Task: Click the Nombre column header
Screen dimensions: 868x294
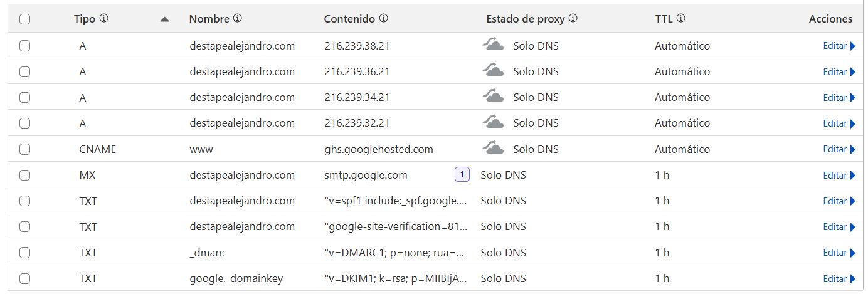Action: tap(210, 19)
